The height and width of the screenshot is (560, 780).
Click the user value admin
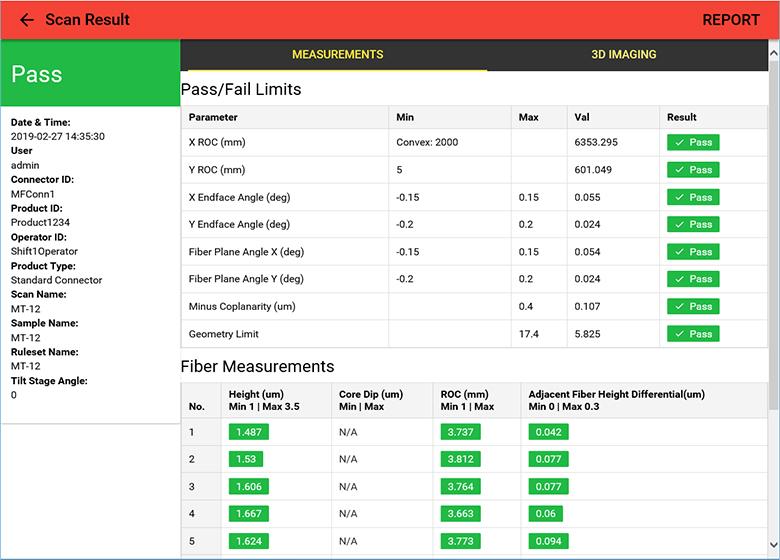(x=25, y=165)
